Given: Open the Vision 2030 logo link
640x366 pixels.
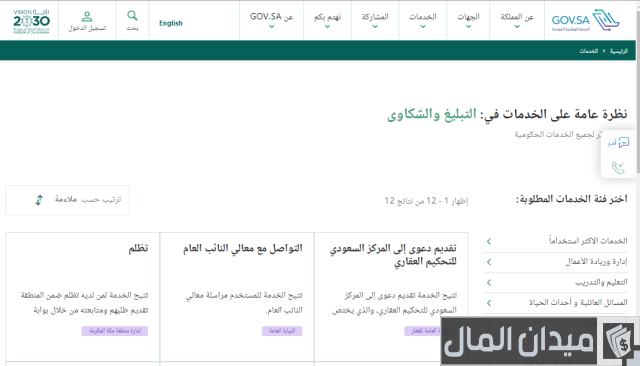Looking at the screenshot, I should coord(31,21).
